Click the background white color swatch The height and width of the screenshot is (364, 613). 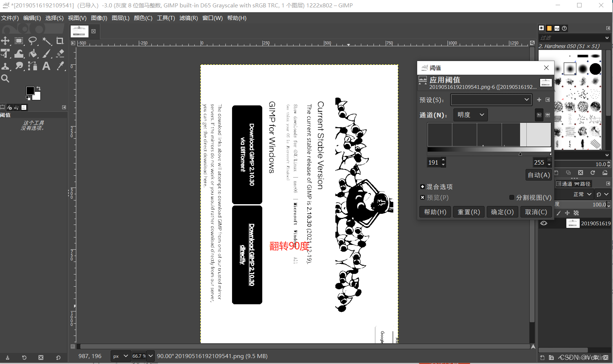point(37,97)
